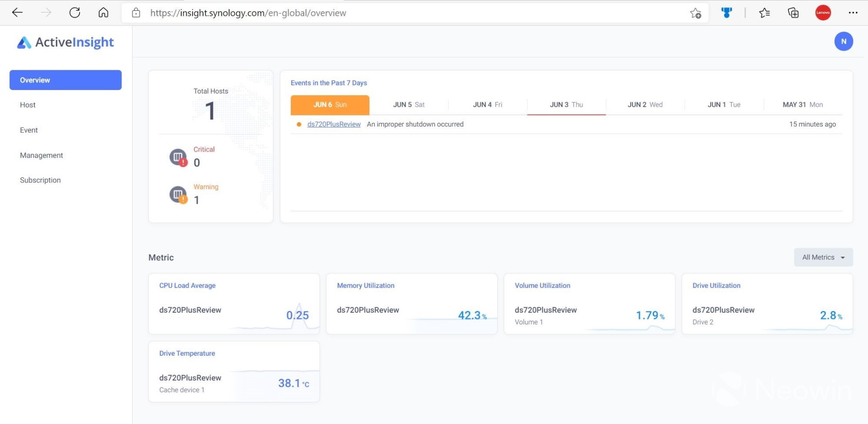Add this page to favorites
Viewport: 868px width, 424px height.
click(x=696, y=13)
